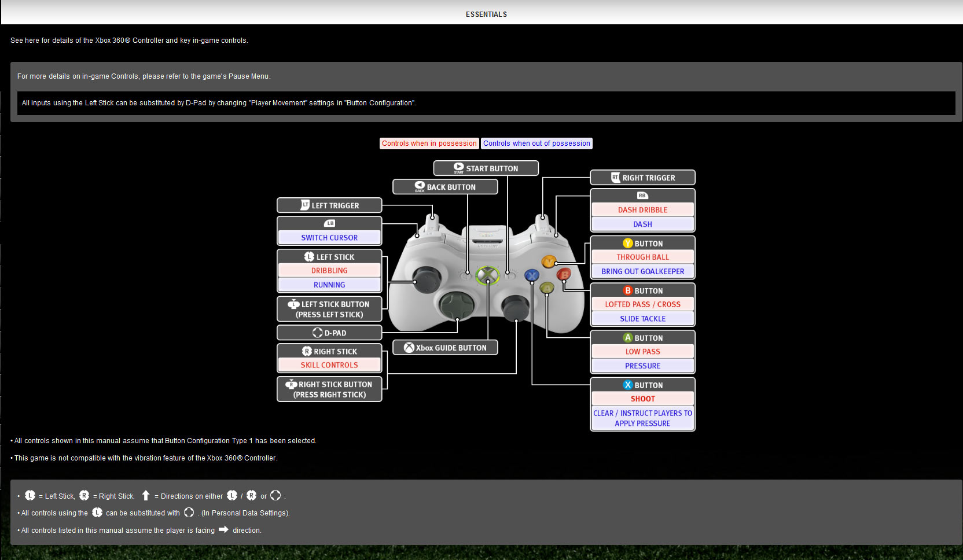Click the Xbox GUIDE BUTTON label text

click(x=451, y=348)
